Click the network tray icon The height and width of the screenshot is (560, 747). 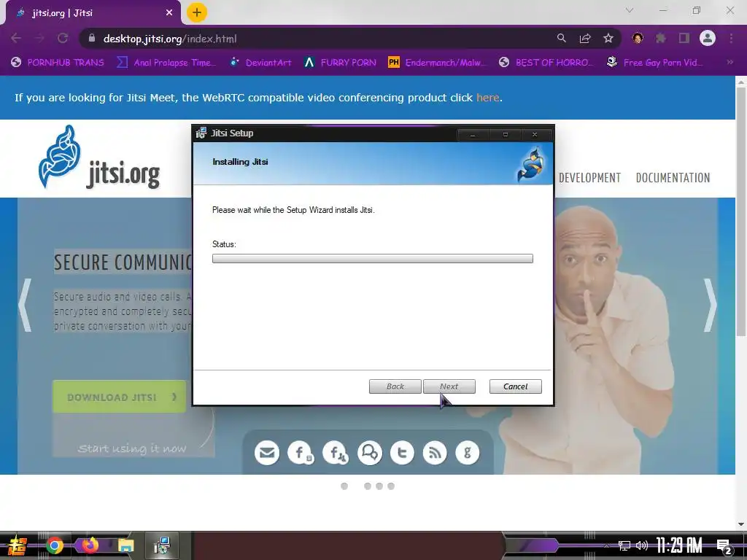click(x=624, y=545)
